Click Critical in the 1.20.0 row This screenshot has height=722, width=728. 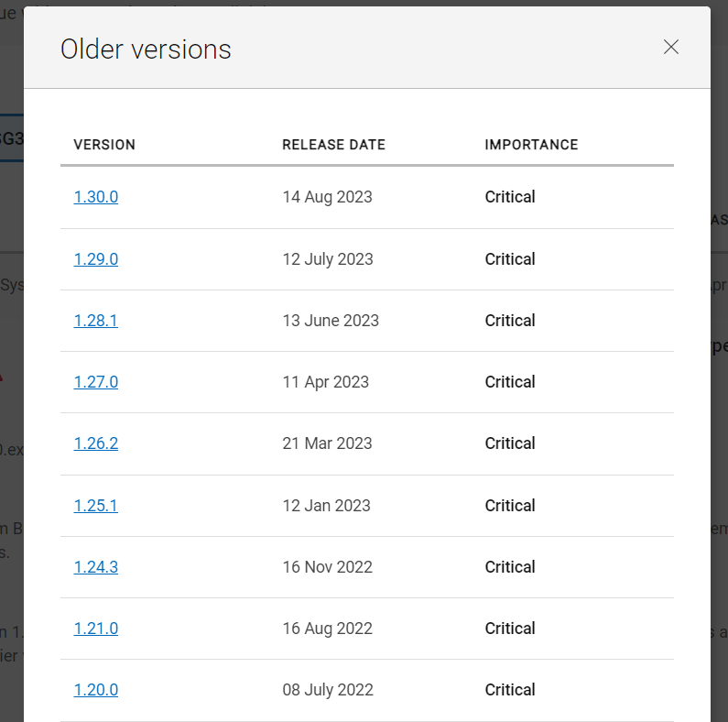510,690
